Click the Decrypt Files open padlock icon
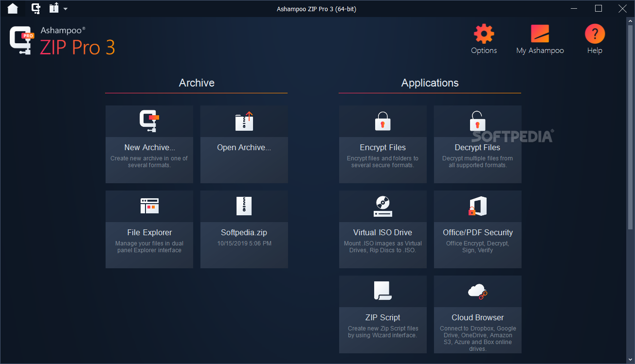 pyautogui.click(x=477, y=121)
